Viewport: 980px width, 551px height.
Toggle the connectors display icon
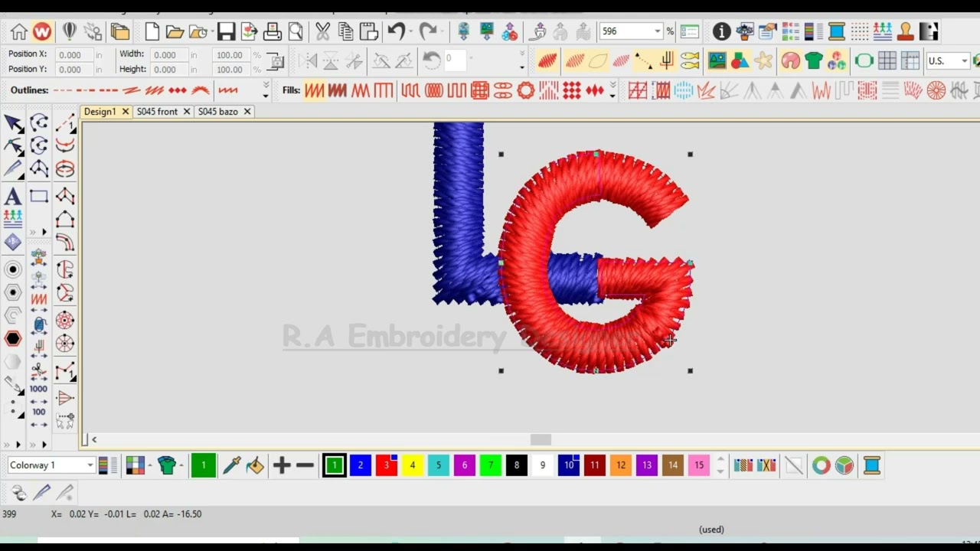click(x=644, y=60)
